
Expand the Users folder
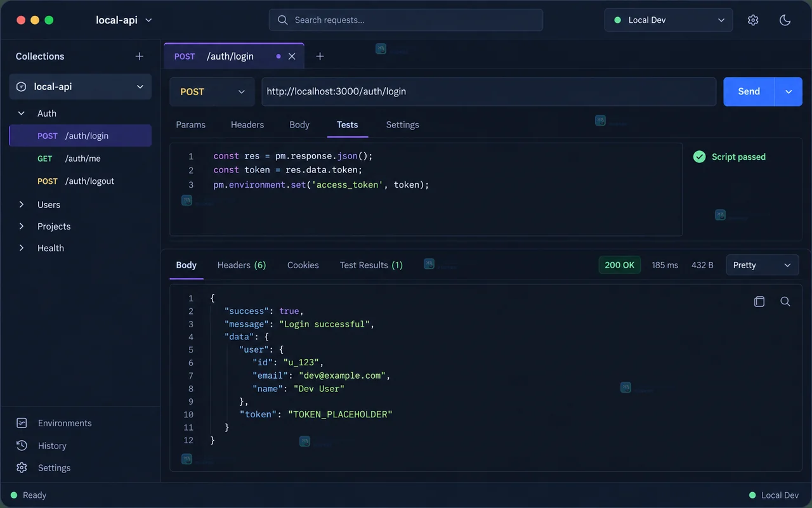click(22, 204)
